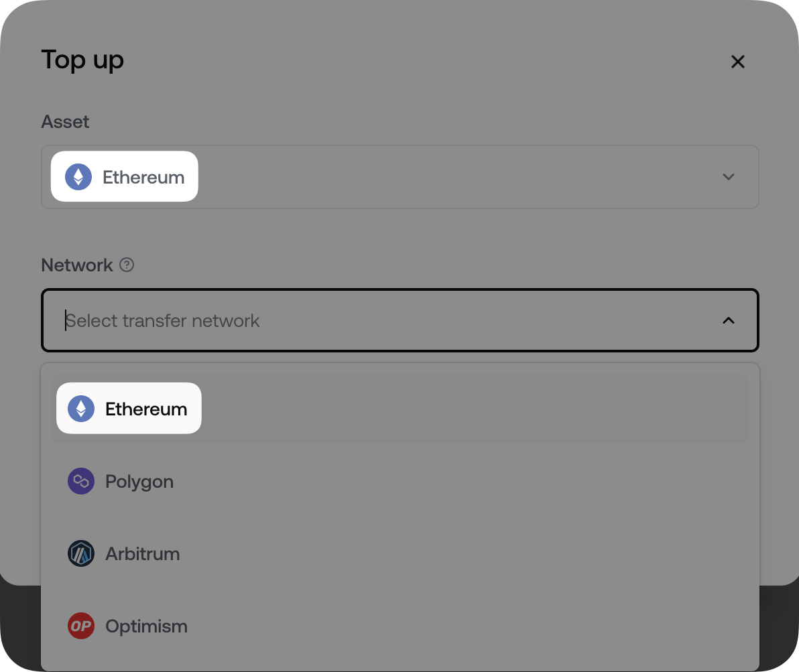799x672 pixels.
Task: Collapse the network dropdown via its chevron
Action: [x=729, y=320]
